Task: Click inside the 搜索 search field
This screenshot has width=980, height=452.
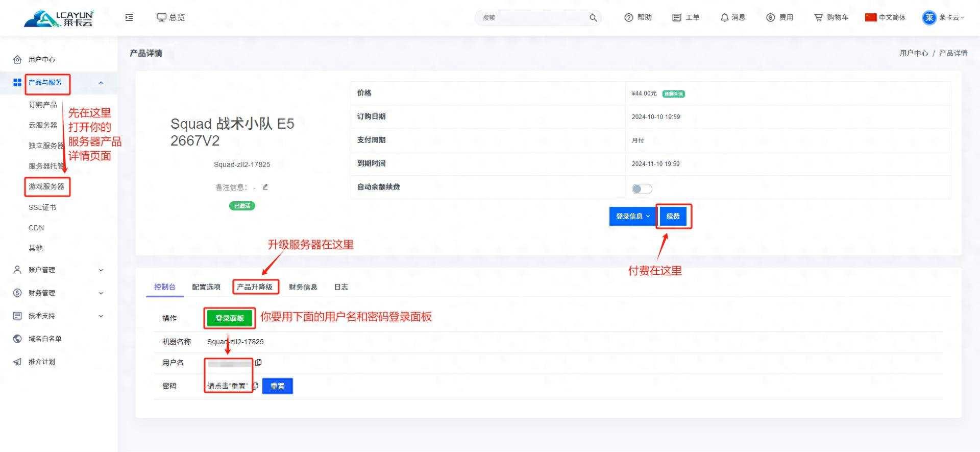Action: point(533,18)
